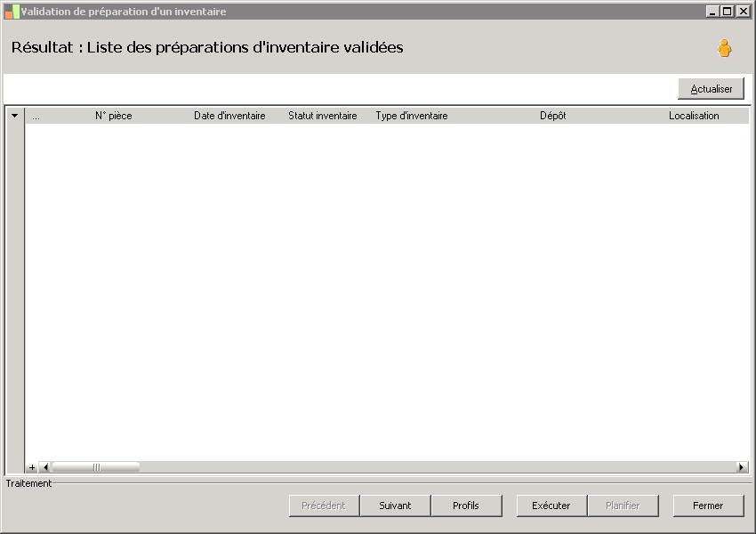This screenshot has height=534, width=756.
Task: Click the scroll left arrow
Action: tap(45, 467)
